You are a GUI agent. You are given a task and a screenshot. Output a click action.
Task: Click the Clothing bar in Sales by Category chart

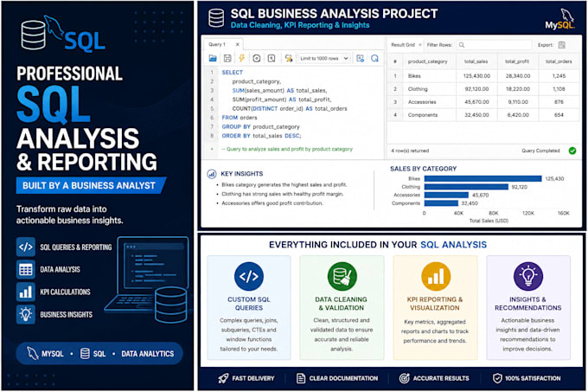(466, 187)
